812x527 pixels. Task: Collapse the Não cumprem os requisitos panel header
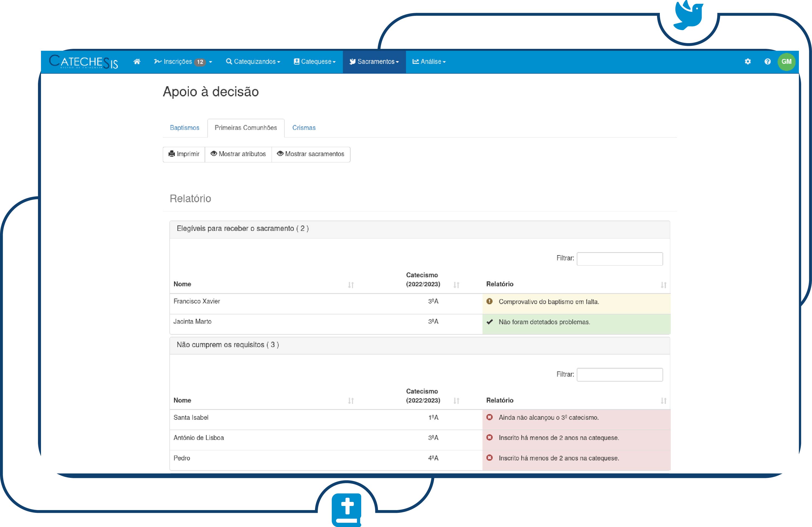click(x=228, y=345)
